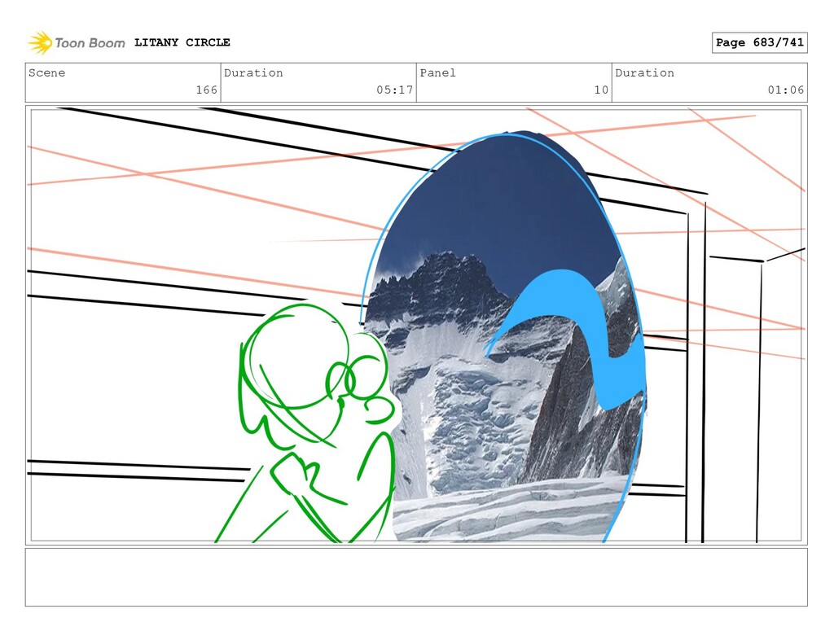This screenshot has width=834, height=644.
Task: Click the empty notes box below panel
Action: pos(416,577)
